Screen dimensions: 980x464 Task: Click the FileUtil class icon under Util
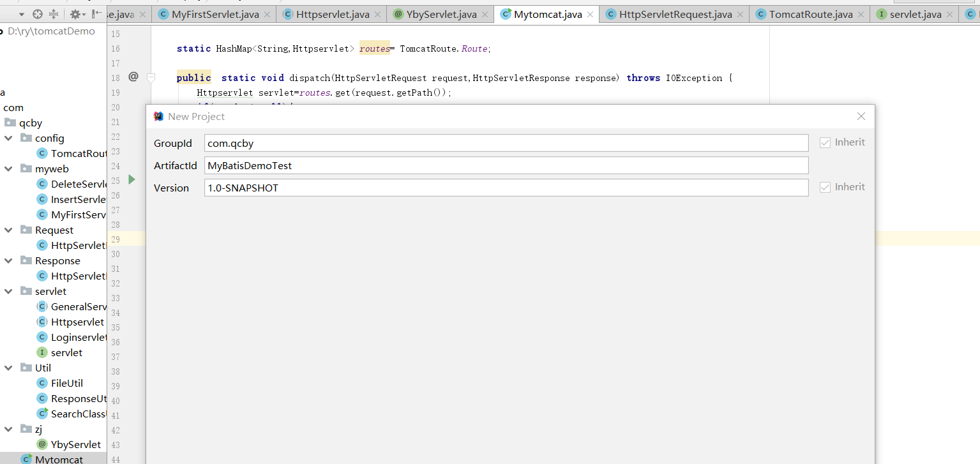(41, 383)
